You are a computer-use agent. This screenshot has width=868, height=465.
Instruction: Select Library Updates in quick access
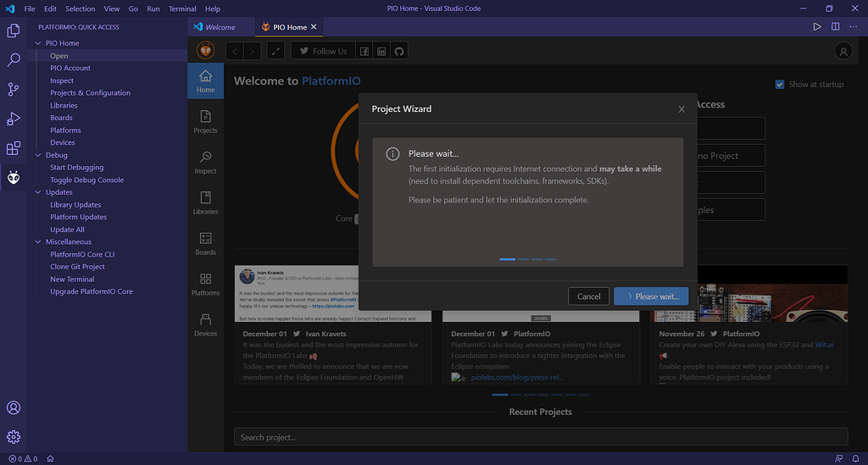[75, 205]
